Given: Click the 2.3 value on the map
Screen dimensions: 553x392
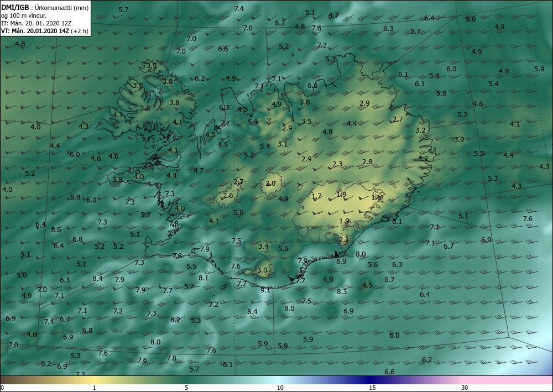Looking at the screenshot, I should (x=337, y=164).
